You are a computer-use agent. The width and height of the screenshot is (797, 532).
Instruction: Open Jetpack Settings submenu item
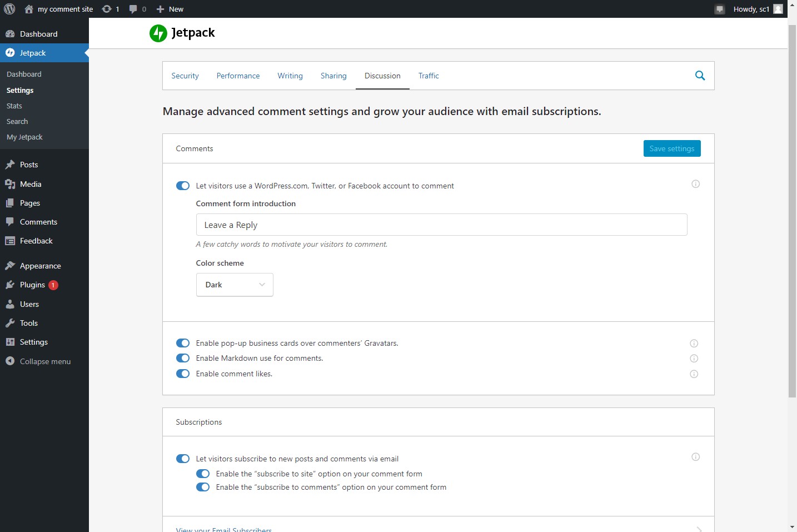(x=20, y=90)
